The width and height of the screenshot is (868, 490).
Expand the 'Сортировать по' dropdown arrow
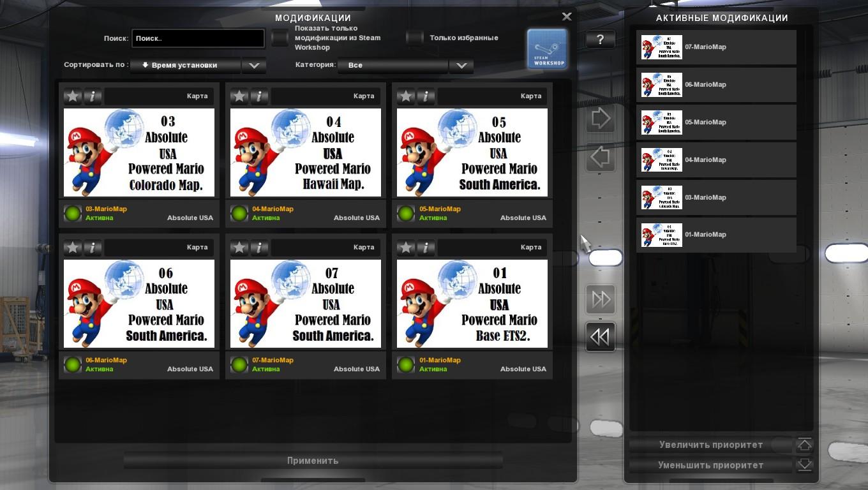pyautogui.click(x=254, y=66)
